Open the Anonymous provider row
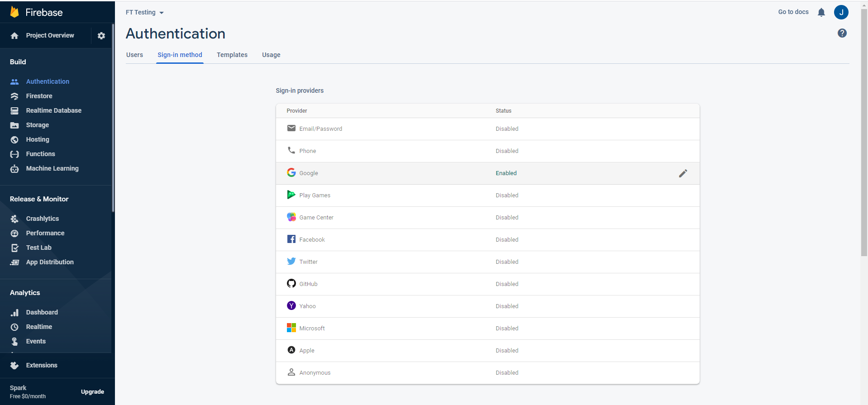868x405 pixels. pyautogui.click(x=487, y=373)
